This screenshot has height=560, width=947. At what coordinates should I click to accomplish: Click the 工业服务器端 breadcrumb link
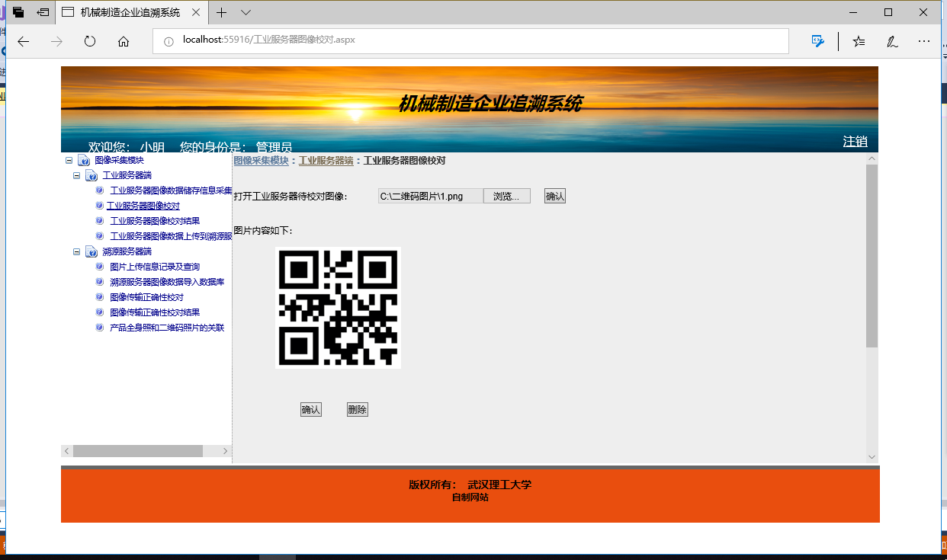[326, 161]
